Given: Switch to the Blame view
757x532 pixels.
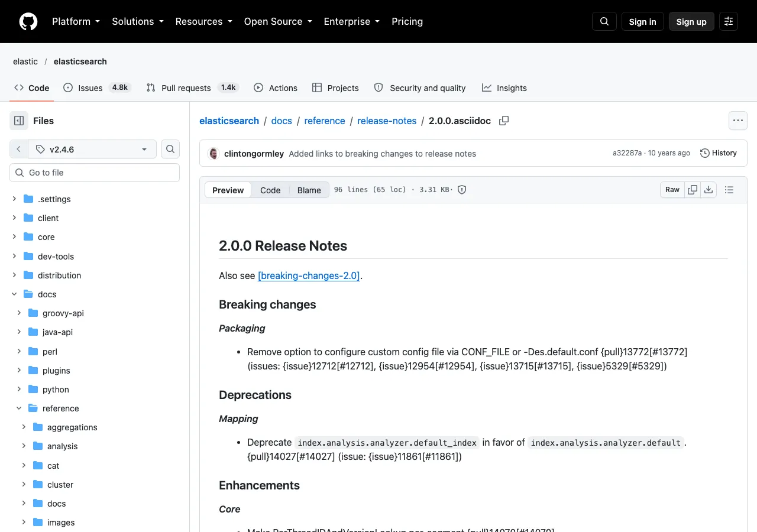Looking at the screenshot, I should tap(309, 190).
